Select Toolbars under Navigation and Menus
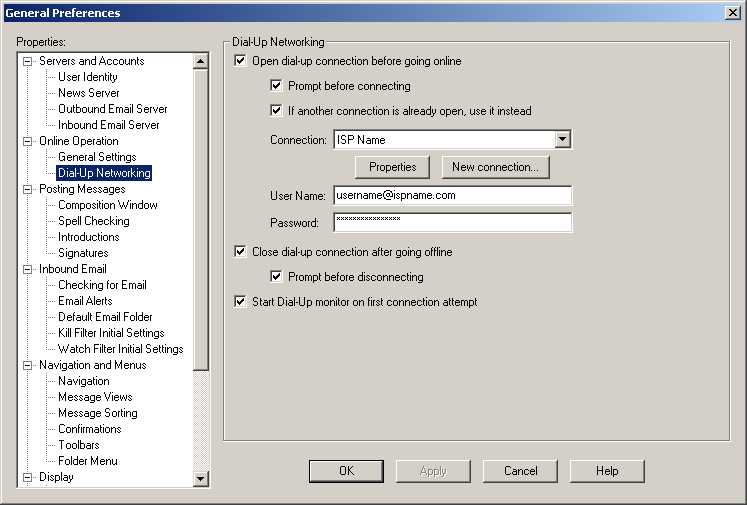 click(78, 445)
